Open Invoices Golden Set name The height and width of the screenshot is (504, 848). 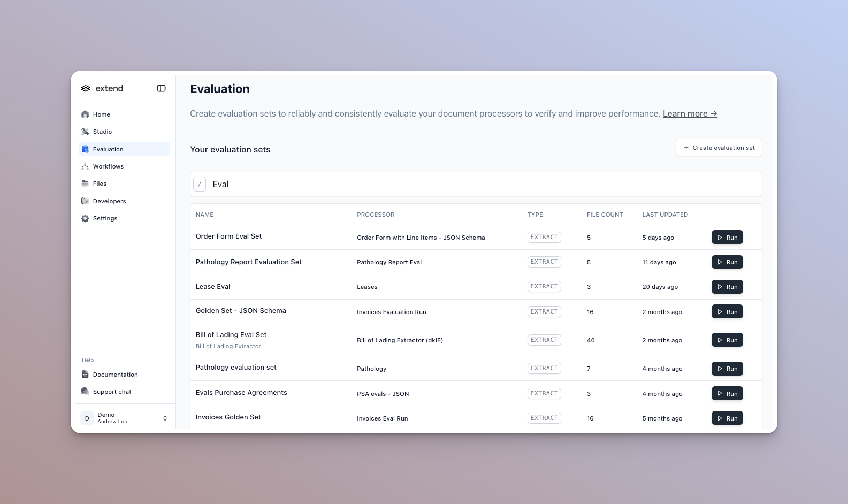pyautogui.click(x=228, y=417)
